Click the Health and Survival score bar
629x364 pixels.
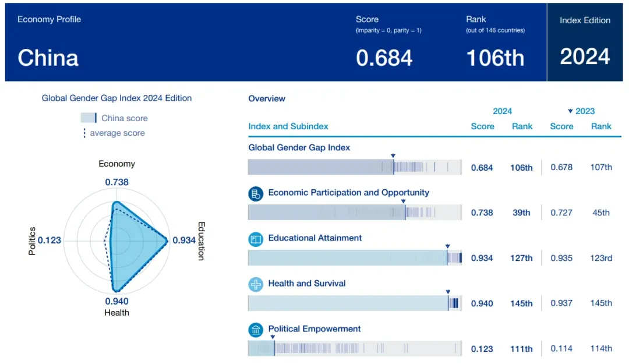(x=354, y=303)
